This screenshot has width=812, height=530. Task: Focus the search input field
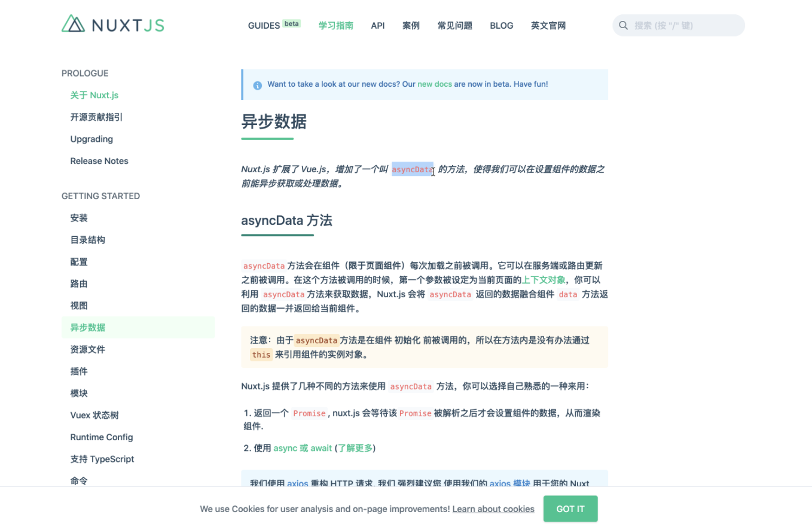click(679, 25)
